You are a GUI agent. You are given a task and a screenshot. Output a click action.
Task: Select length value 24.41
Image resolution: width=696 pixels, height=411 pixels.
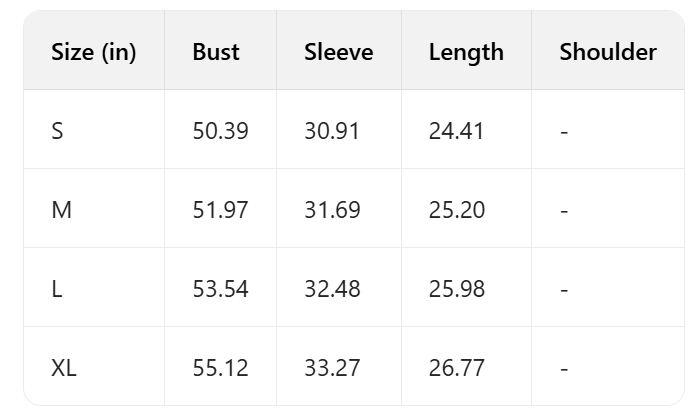(457, 131)
